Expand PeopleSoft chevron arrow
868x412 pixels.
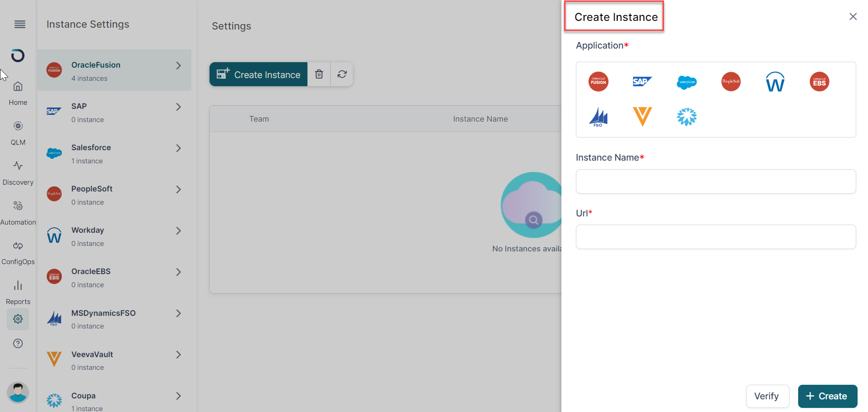[x=178, y=190]
